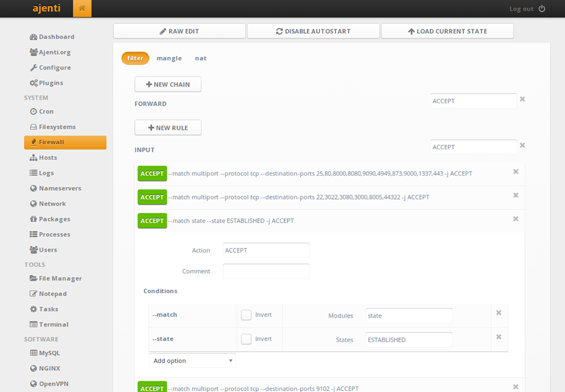Screen dimensions: 565x392
Task: Click the Comment input field
Action: click(x=266, y=271)
